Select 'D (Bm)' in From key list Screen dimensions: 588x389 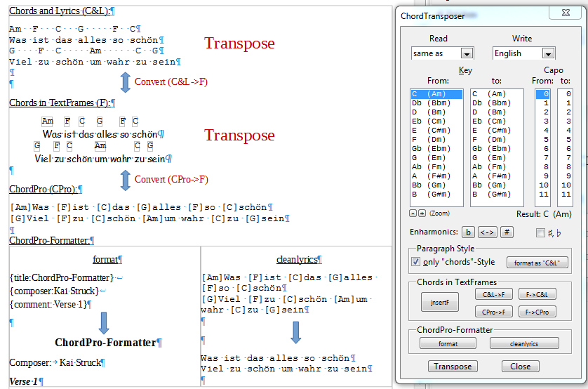(x=437, y=112)
